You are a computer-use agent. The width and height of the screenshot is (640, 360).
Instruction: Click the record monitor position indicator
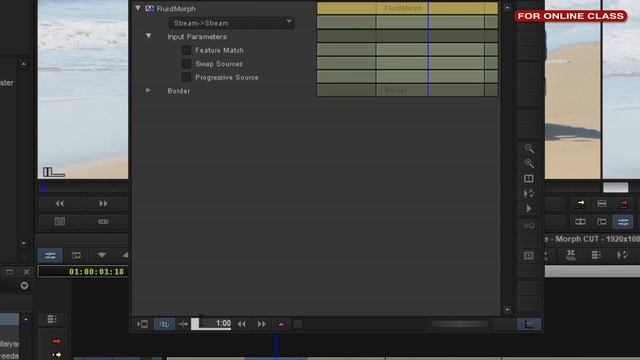(616, 187)
